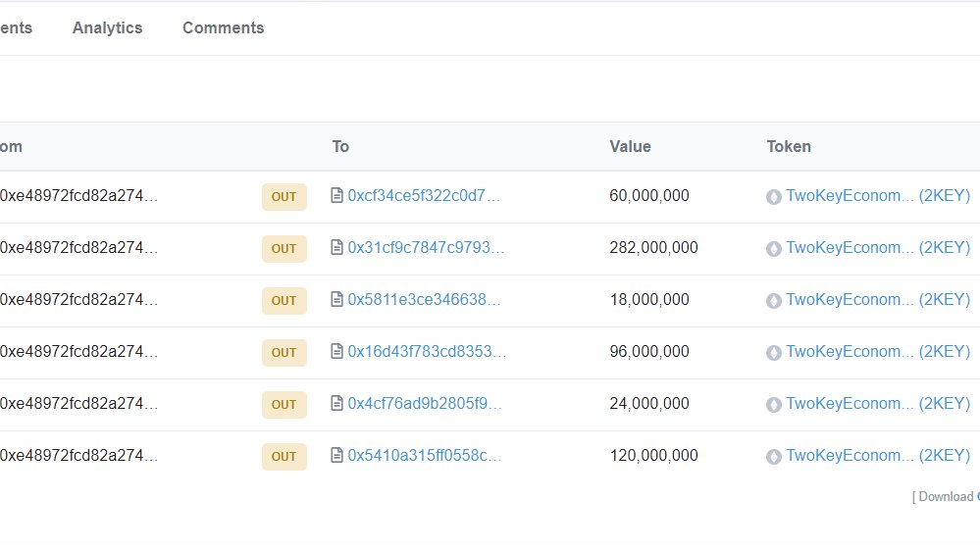Click token logo in the 18,000,000 row
980x551 pixels.
[x=774, y=300]
